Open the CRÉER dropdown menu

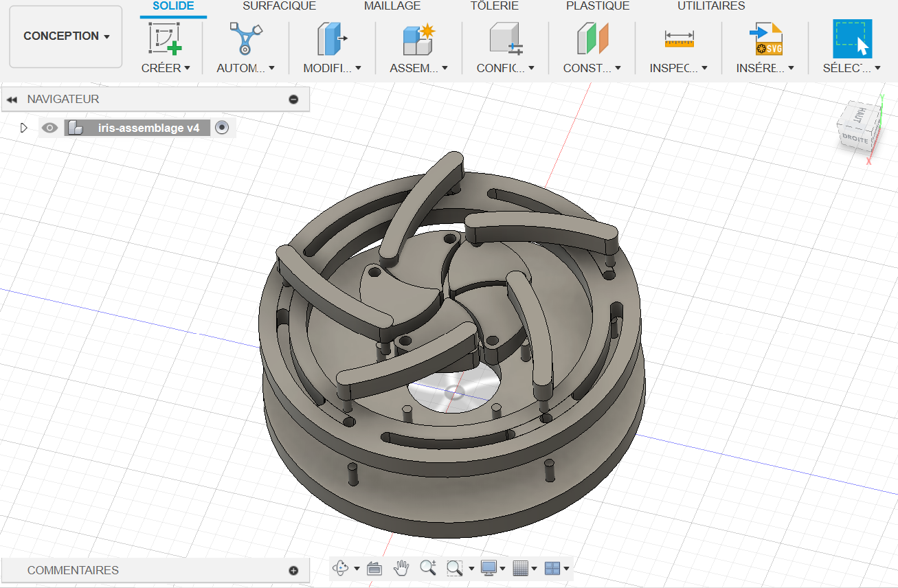[x=166, y=68]
